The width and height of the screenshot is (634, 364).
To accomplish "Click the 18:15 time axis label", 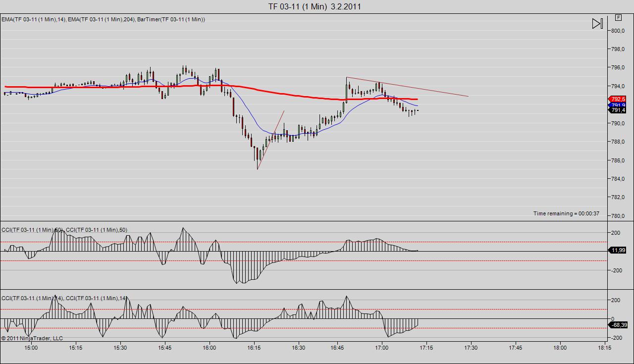I will point(604,348).
